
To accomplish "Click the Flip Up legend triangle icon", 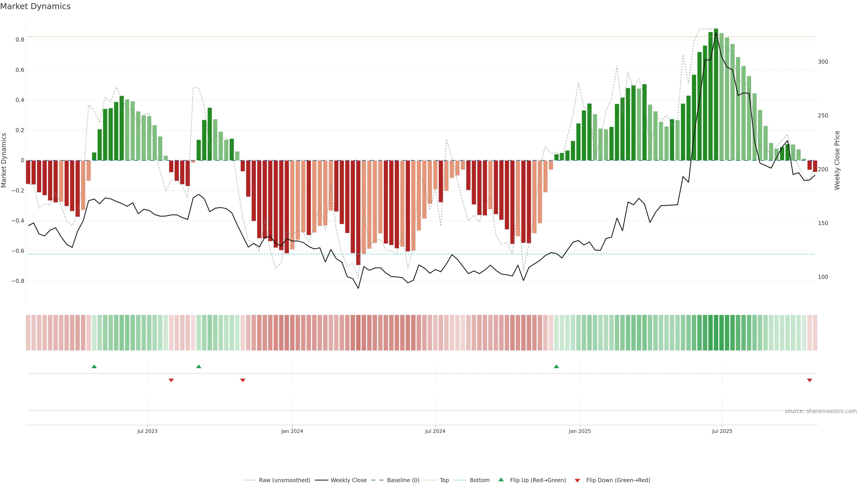I will [501, 480].
